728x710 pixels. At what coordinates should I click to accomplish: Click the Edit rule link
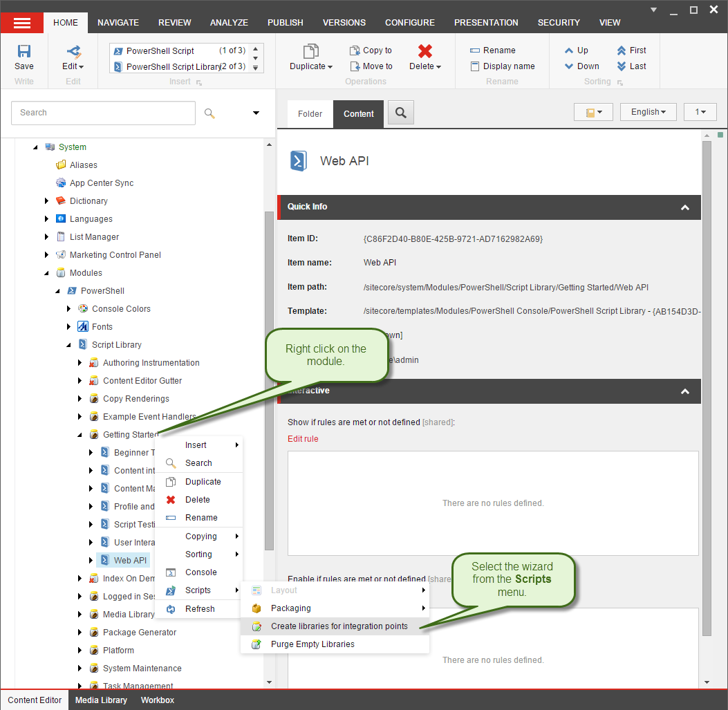click(x=303, y=439)
